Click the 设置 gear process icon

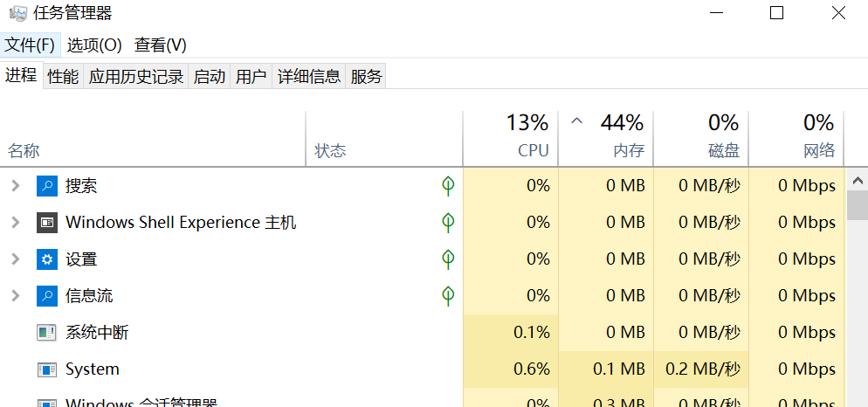46,259
